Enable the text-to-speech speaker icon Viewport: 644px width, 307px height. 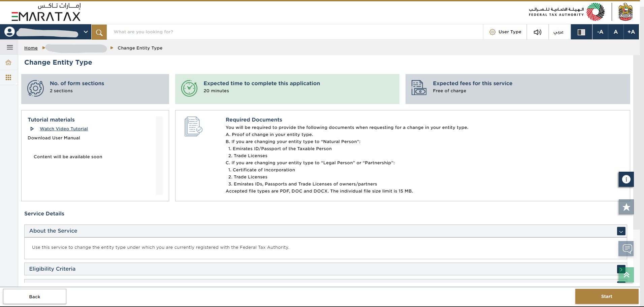tap(537, 32)
